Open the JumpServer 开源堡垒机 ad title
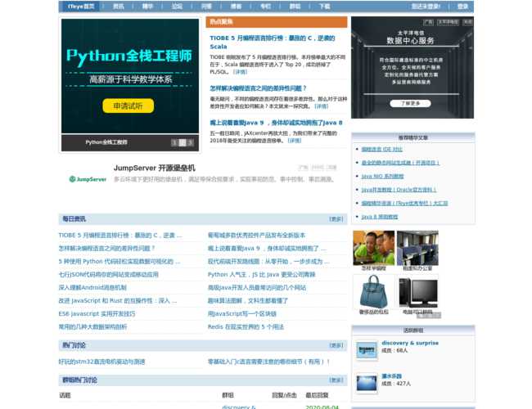This screenshot has height=409, width=532. (x=155, y=168)
